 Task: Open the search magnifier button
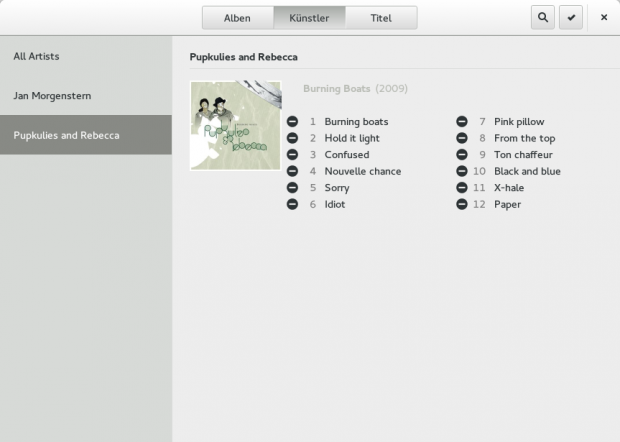coord(543,17)
